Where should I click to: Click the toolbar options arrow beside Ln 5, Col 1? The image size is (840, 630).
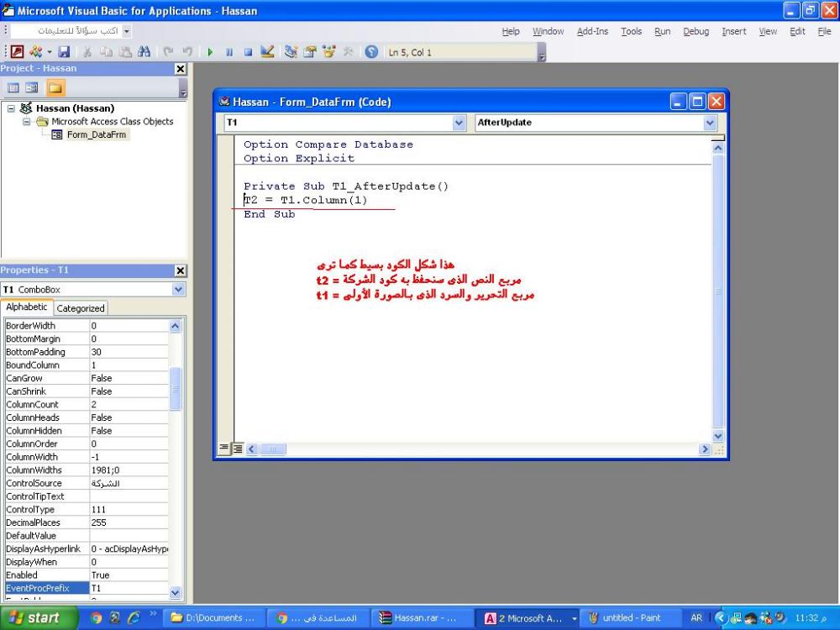[542, 53]
